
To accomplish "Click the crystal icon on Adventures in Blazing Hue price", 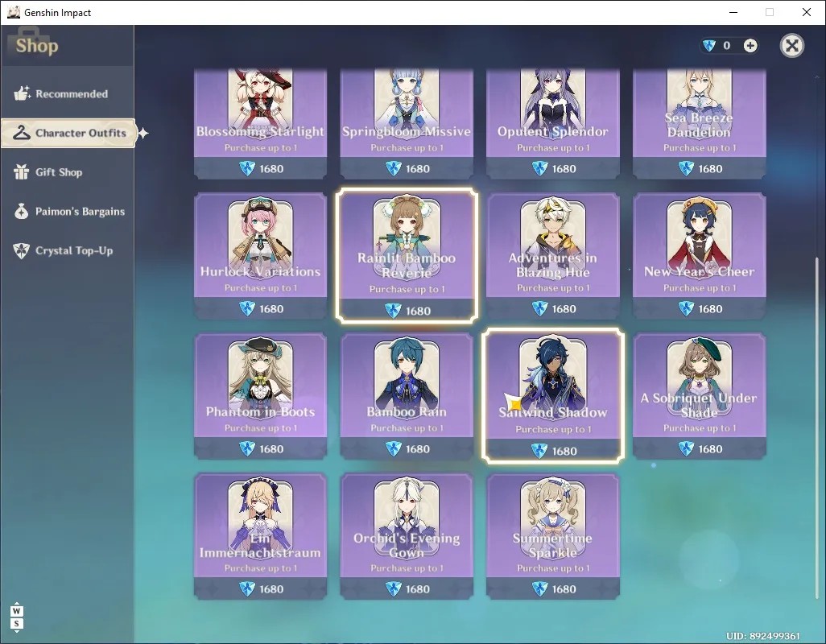I will (x=539, y=308).
